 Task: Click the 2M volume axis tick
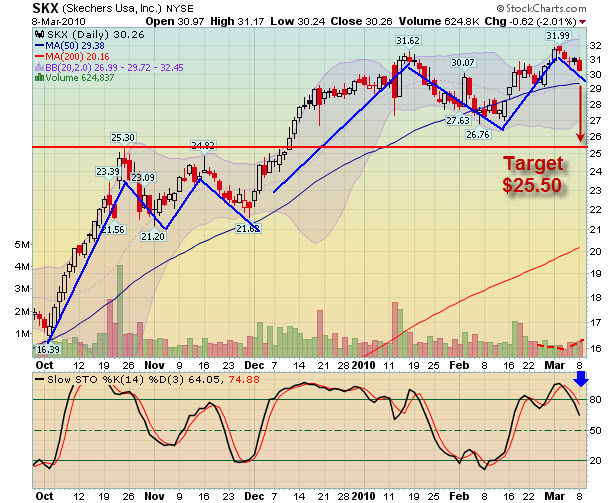pyautogui.click(x=22, y=312)
